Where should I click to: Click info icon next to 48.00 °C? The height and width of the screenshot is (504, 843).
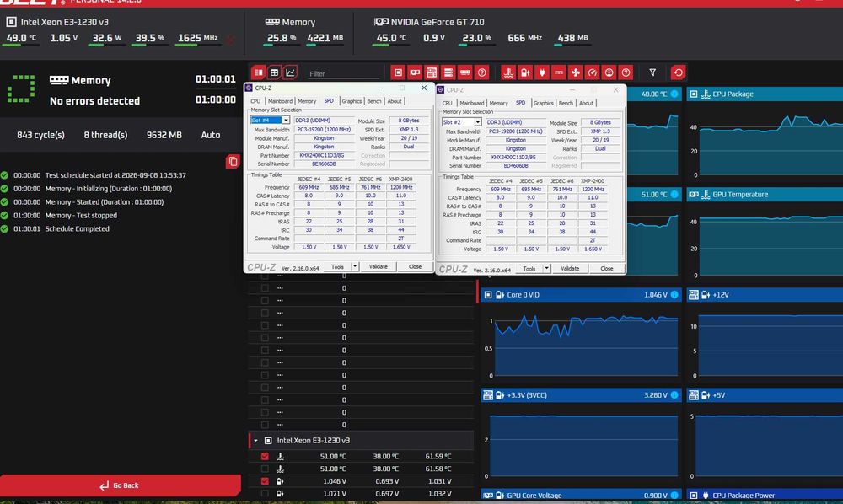click(674, 94)
